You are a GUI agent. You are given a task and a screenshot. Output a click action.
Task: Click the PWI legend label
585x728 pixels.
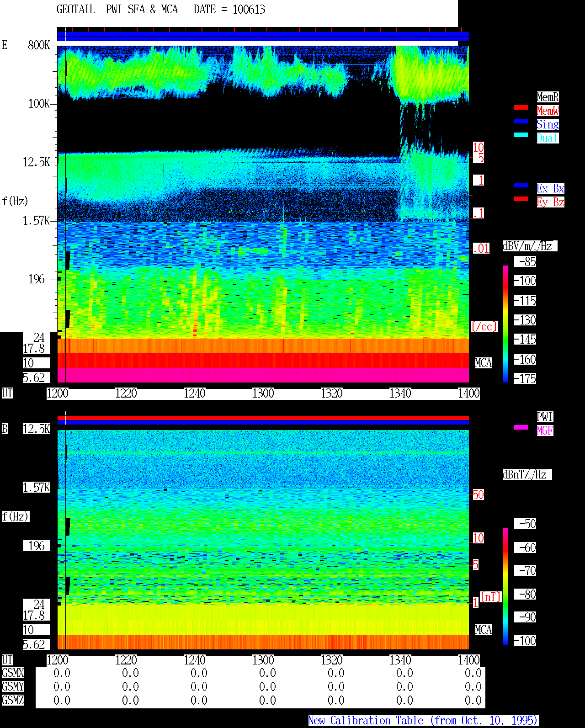(x=545, y=417)
